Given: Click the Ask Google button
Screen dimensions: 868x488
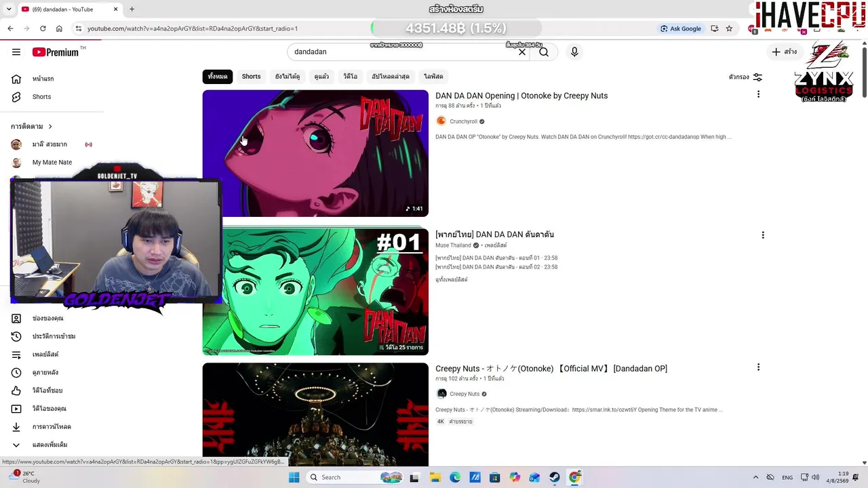Looking at the screenshot, I should tap(681, 28).
